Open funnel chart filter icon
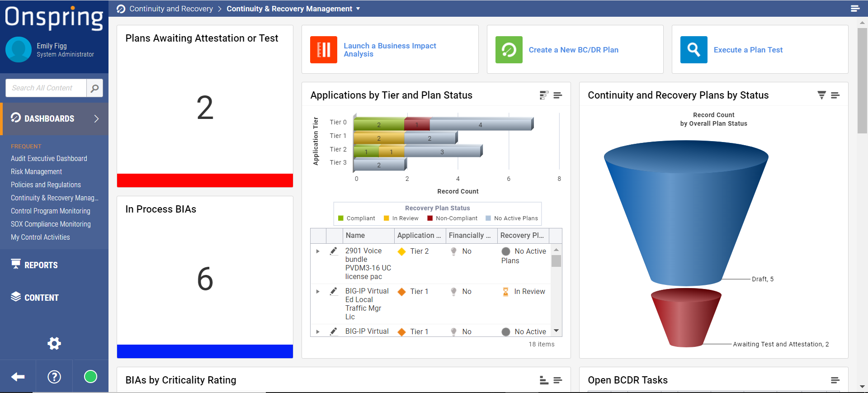Screen dimensions: 868x393 (821, 95)
